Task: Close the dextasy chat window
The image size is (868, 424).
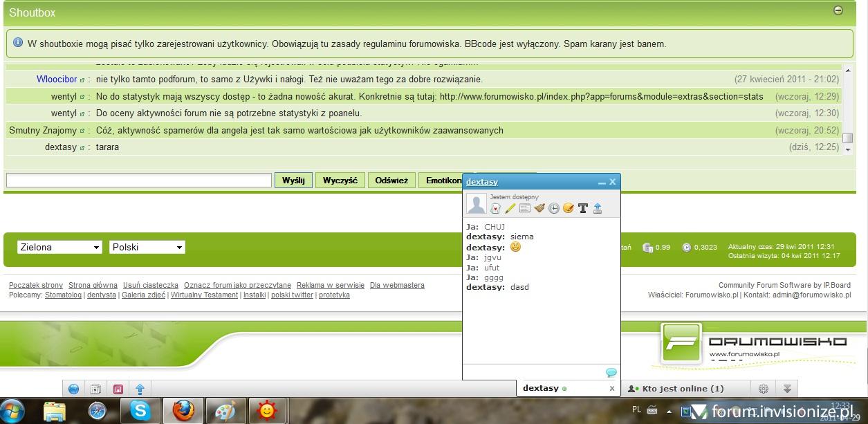Action: (613, 182)
